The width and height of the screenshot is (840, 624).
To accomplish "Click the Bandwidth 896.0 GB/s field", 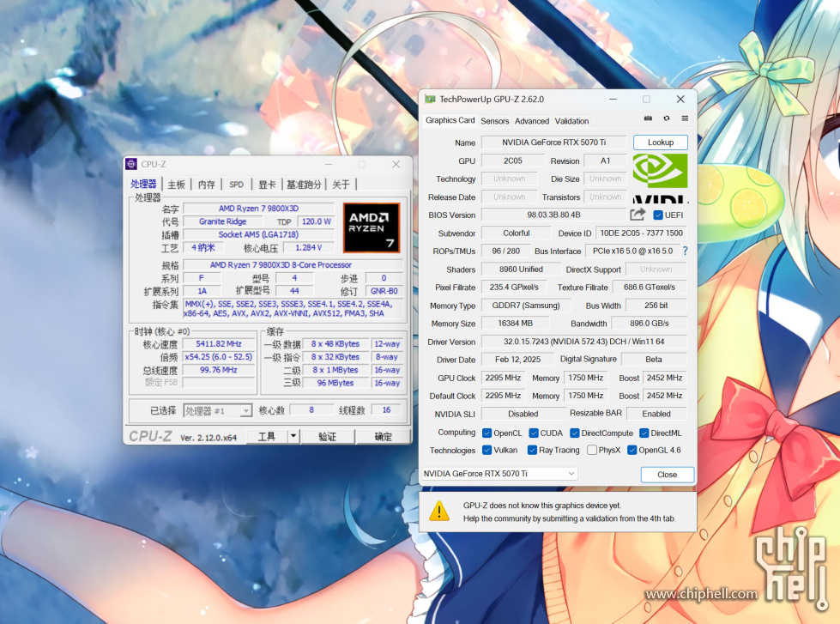I will click(x=649, y=324).
